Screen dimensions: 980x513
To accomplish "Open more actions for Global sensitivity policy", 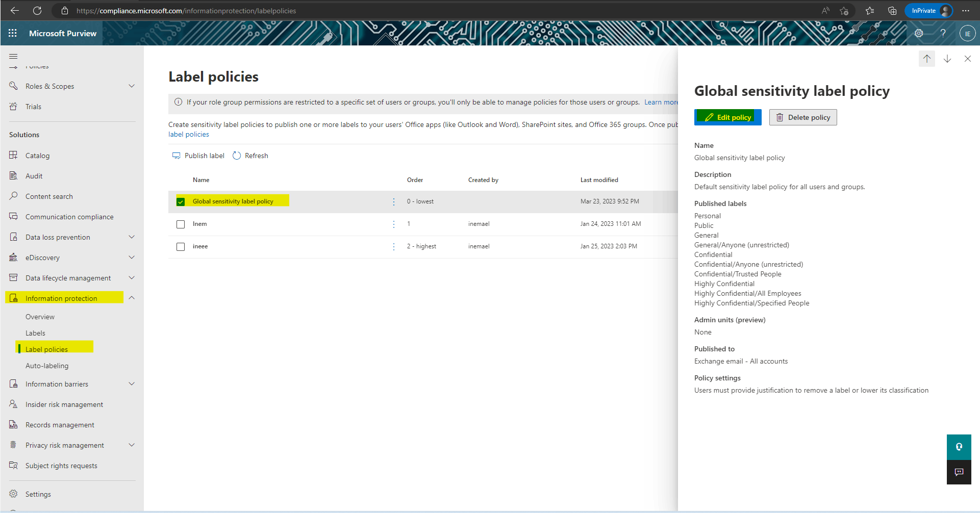I will pyautogui.click(x=394, y=201).
